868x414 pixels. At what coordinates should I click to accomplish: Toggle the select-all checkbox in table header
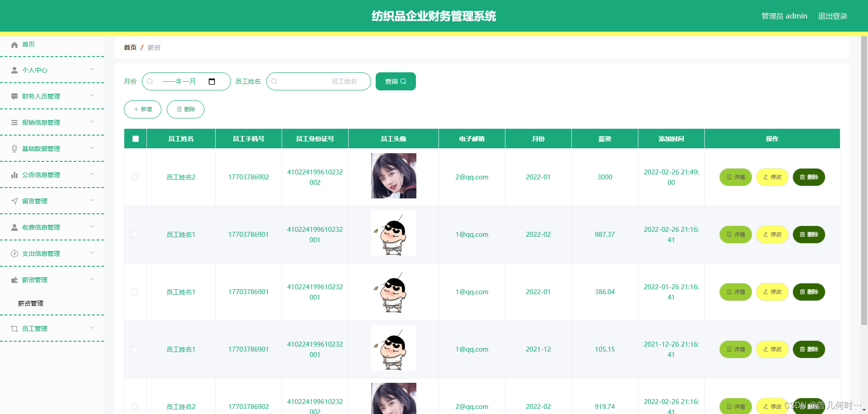tap(135, 139)
